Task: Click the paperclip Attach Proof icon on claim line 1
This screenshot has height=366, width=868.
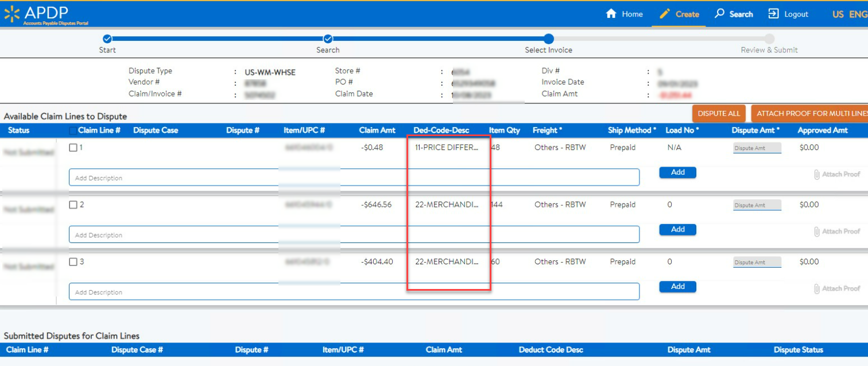Action: tap(817, 174)
